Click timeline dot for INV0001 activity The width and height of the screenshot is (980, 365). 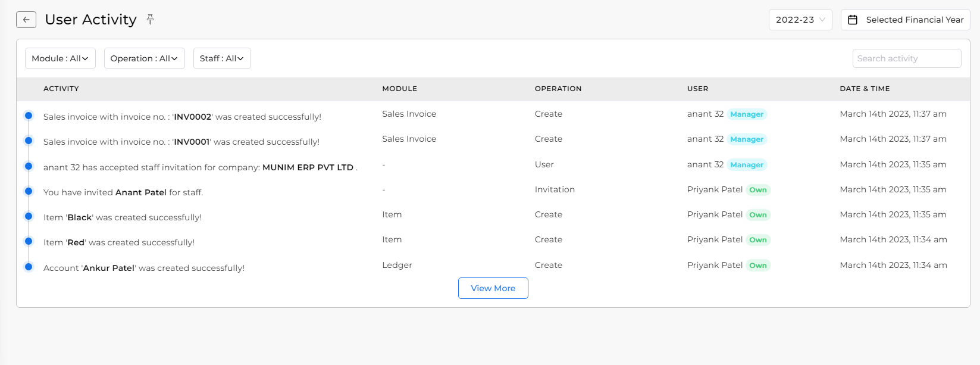tap(29, 141)
